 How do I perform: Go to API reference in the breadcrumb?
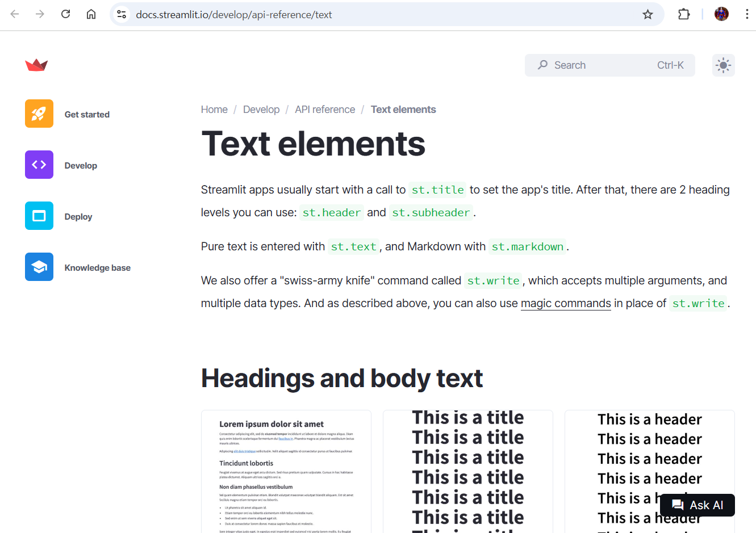[x=325, y=110]
